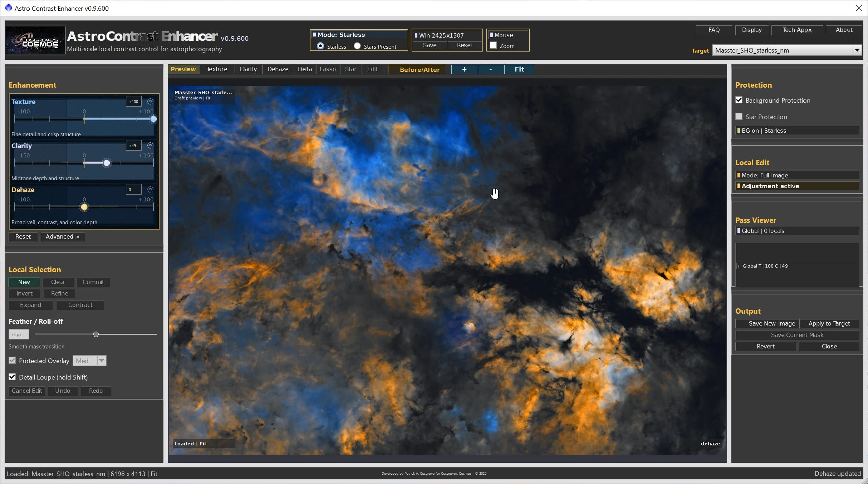Click the Dehaze slider handle
Image resolution: width=868 pixels, height=484 pixels.
point(84,207)
